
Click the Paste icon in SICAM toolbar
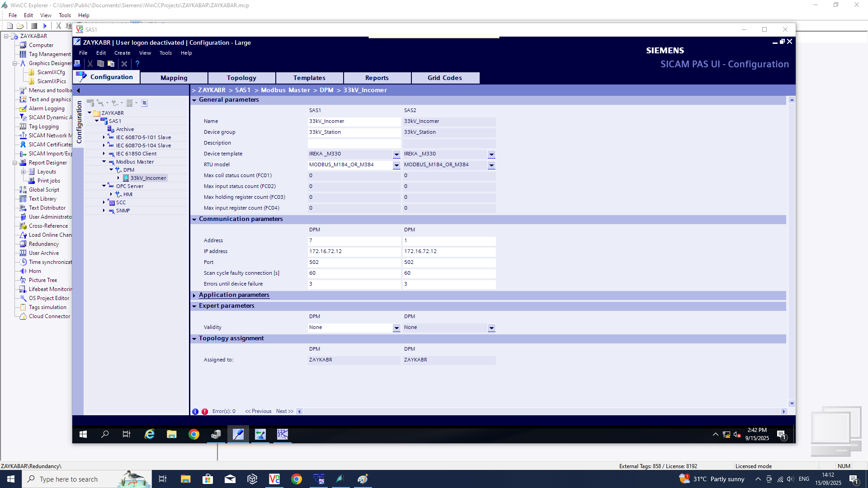tap(111, 64)
